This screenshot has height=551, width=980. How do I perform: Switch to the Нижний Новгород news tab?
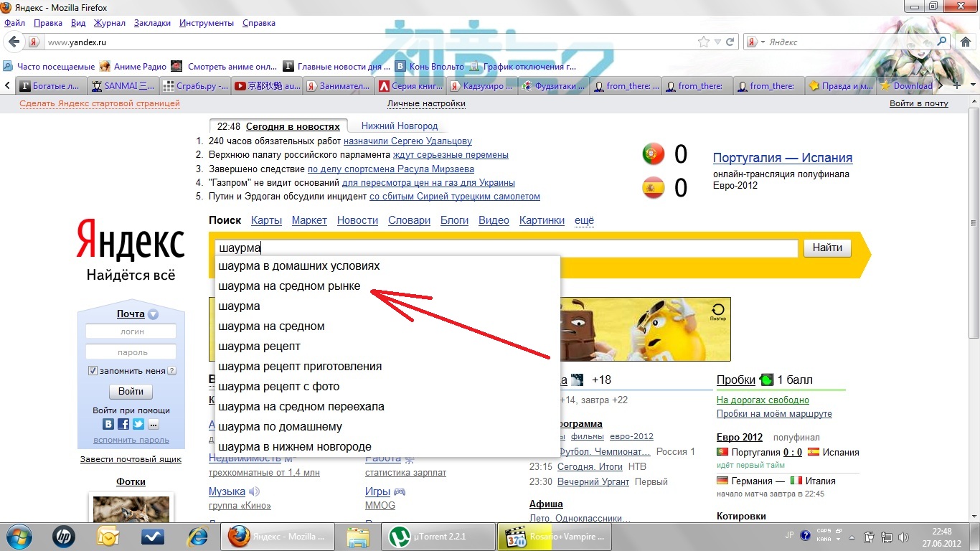399,126
